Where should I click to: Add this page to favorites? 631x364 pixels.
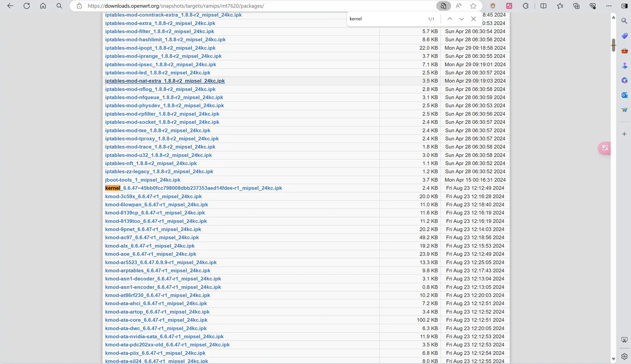473,6
